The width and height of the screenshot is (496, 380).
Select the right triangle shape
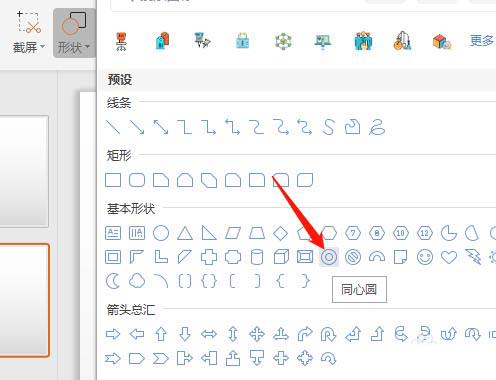pyautogui.click(x=209, y=233)
